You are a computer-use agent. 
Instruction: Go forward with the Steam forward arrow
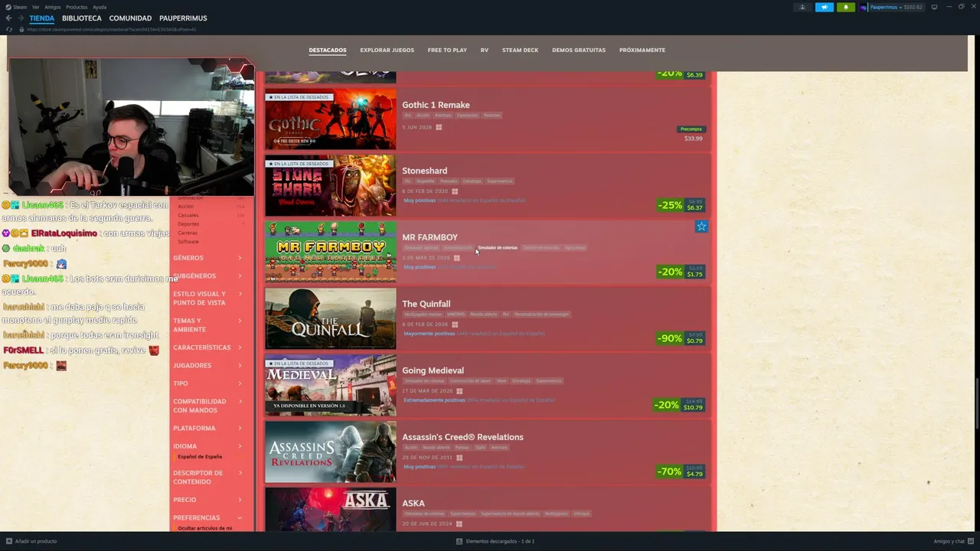[21, 18]
